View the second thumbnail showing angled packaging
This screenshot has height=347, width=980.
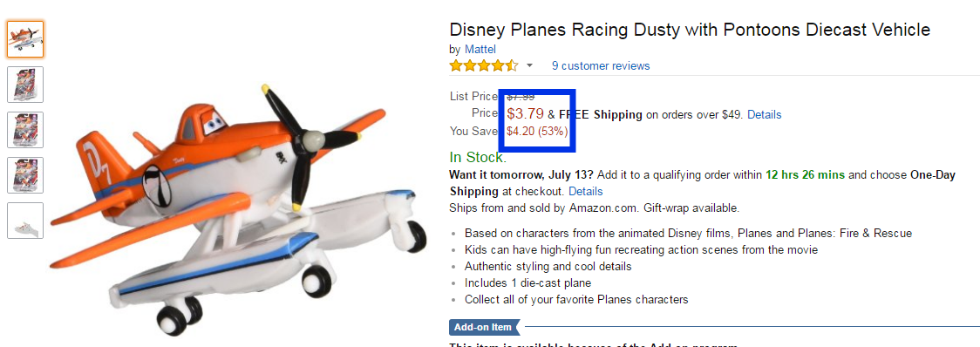coord(25,85)
